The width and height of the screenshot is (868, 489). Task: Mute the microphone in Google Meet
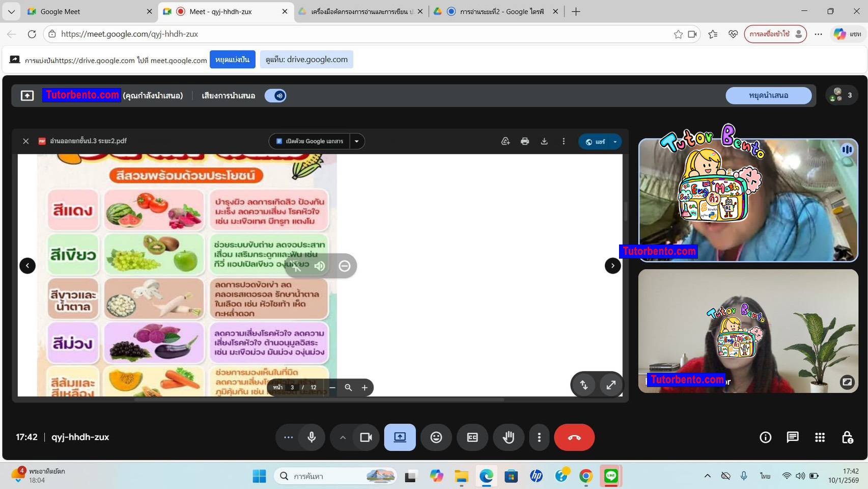click(x=311, y=437)
